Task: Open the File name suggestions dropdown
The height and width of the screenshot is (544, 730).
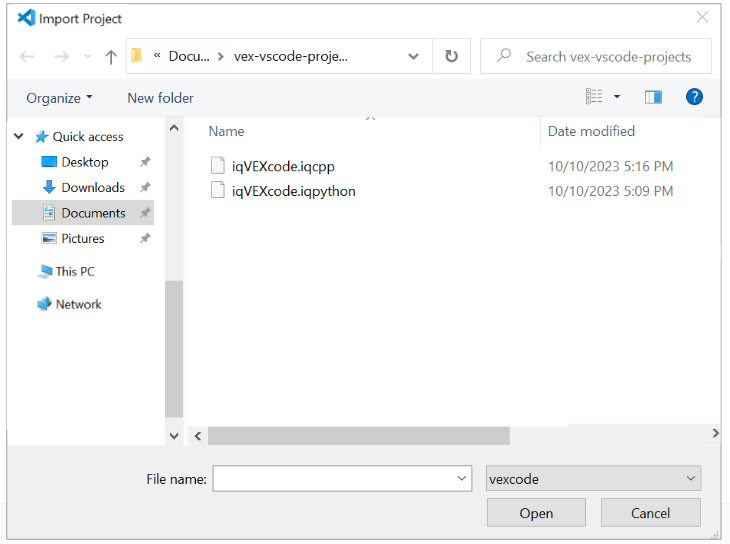Action: 461,479
